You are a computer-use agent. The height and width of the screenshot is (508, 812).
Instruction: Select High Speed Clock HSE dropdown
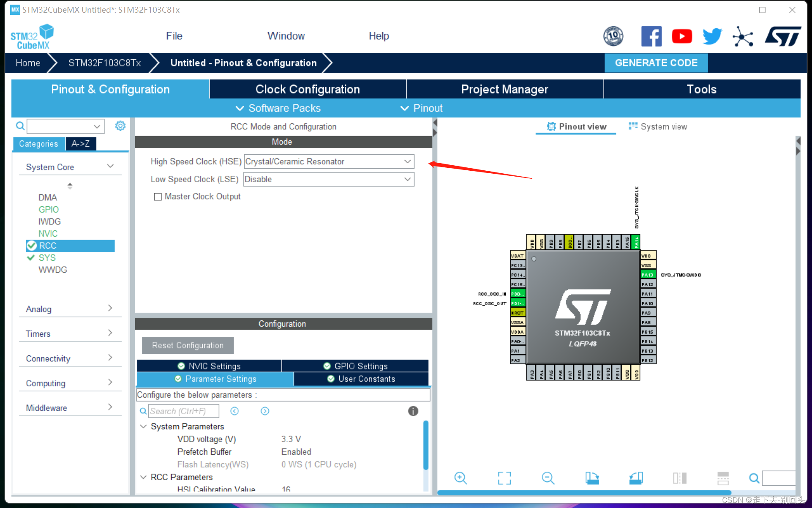[x=328, y=162]
